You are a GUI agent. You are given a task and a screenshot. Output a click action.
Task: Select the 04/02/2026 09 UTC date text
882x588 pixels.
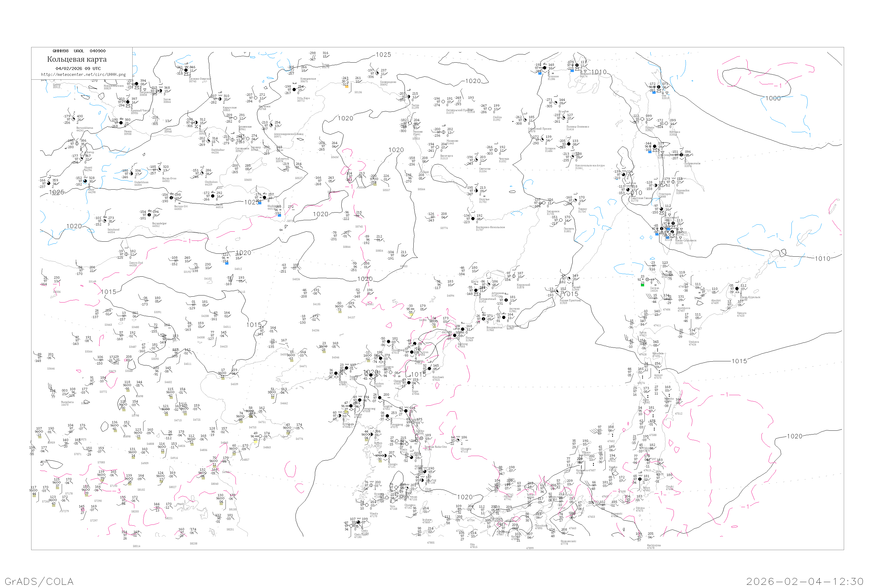coord(78,69)
